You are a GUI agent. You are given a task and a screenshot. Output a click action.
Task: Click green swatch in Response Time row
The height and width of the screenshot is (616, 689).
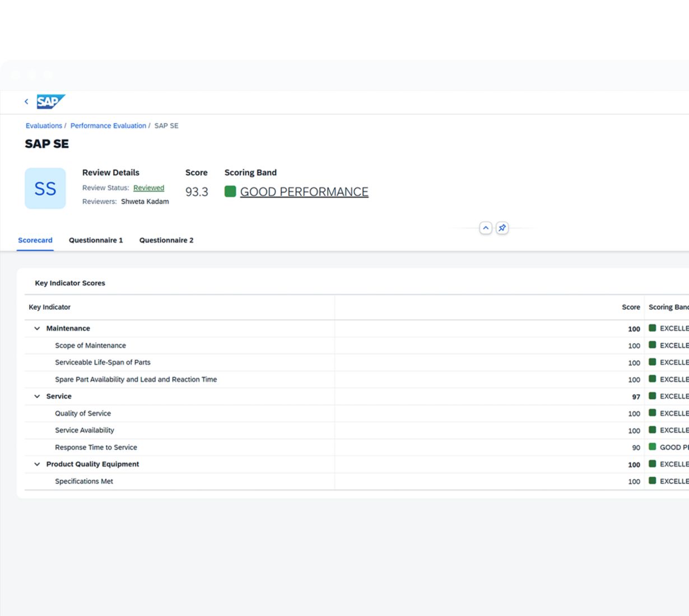[652, 447]
